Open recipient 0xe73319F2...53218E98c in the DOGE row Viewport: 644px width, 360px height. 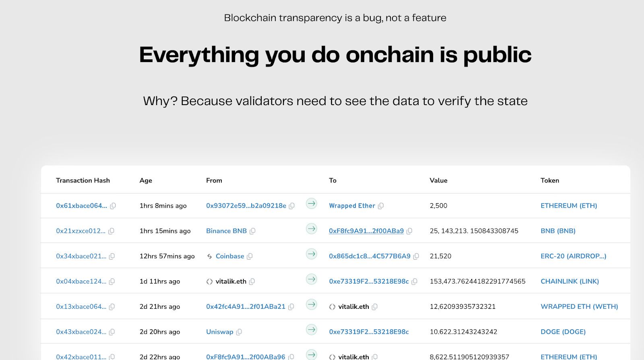tap(369, 332)
